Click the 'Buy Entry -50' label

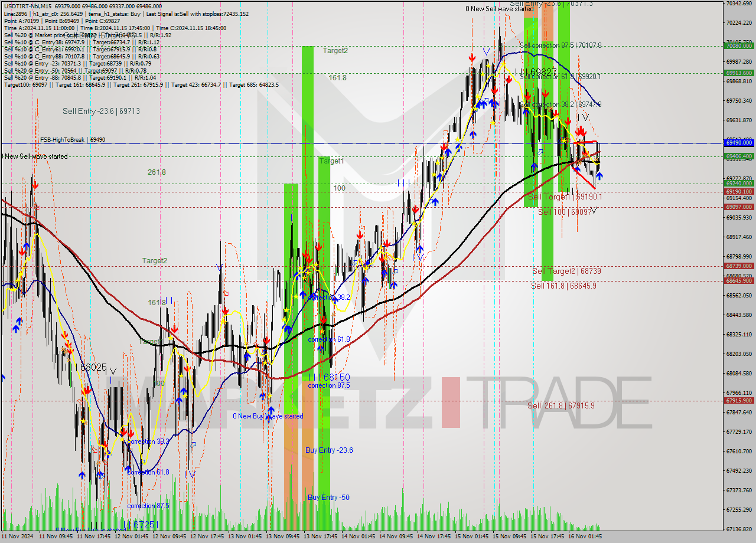coord(328,498)
